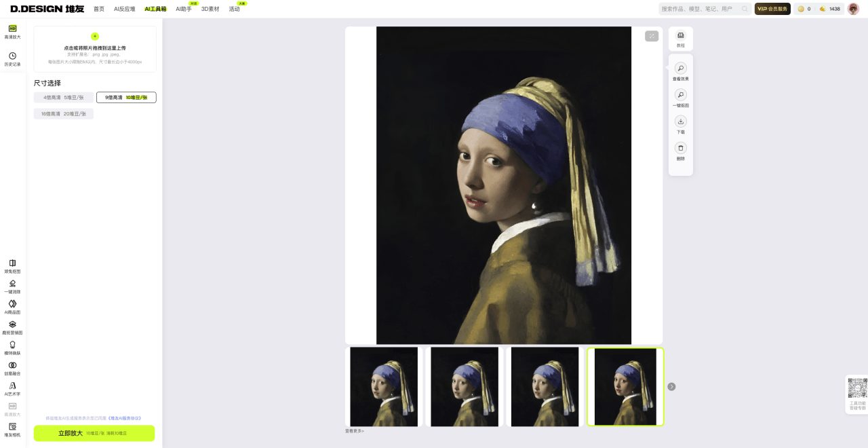Open the 创意融合 creative fusion tool
Screen dimensions: 868x448
tap(12, 368)
